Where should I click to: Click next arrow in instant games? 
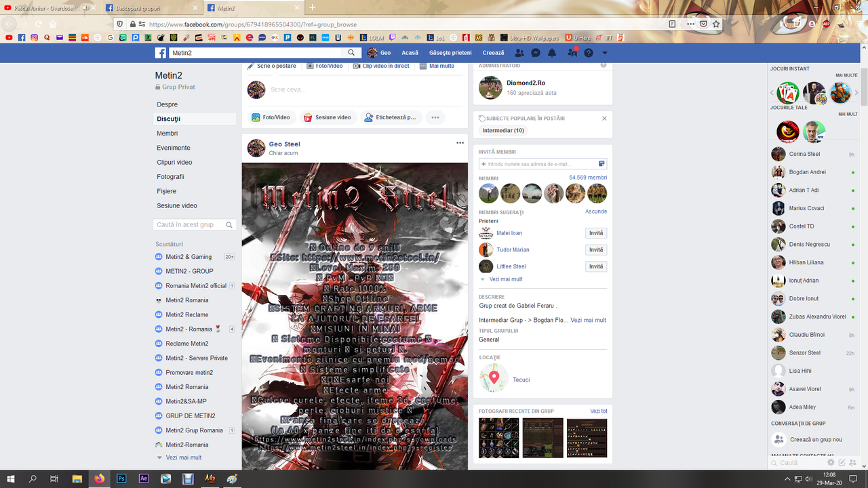(x=856, y=93)
